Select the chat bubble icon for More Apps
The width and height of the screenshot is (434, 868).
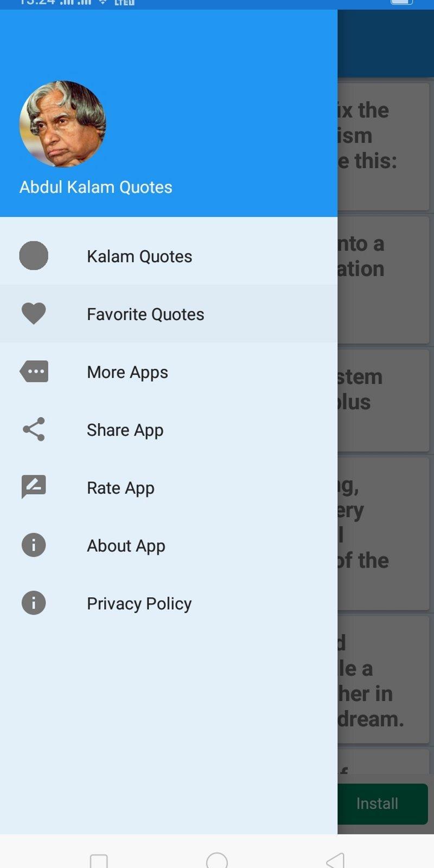tap(34, 371)
